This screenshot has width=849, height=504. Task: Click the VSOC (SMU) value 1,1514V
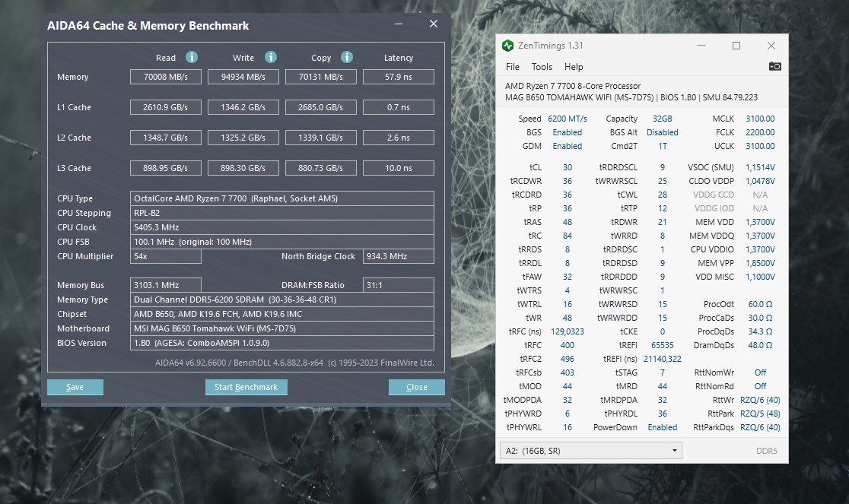760,167
